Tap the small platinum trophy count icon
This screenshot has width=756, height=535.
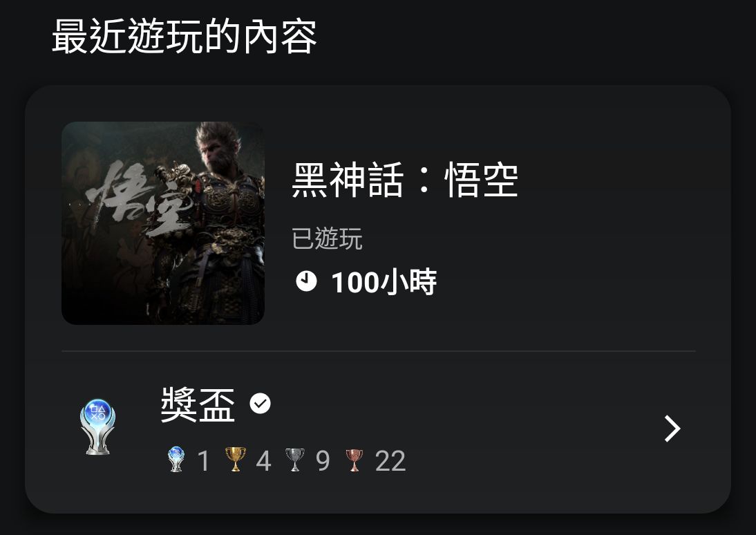pos(176,459)
